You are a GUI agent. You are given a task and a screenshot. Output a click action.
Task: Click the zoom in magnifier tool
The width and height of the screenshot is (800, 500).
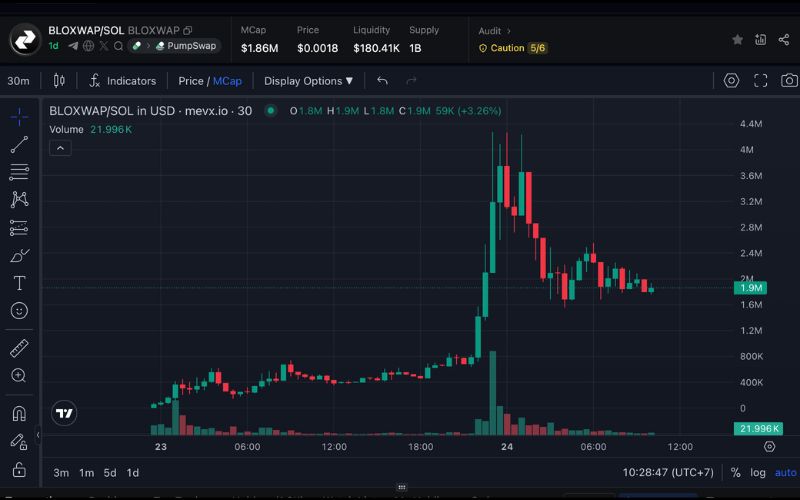click(19, 376)
